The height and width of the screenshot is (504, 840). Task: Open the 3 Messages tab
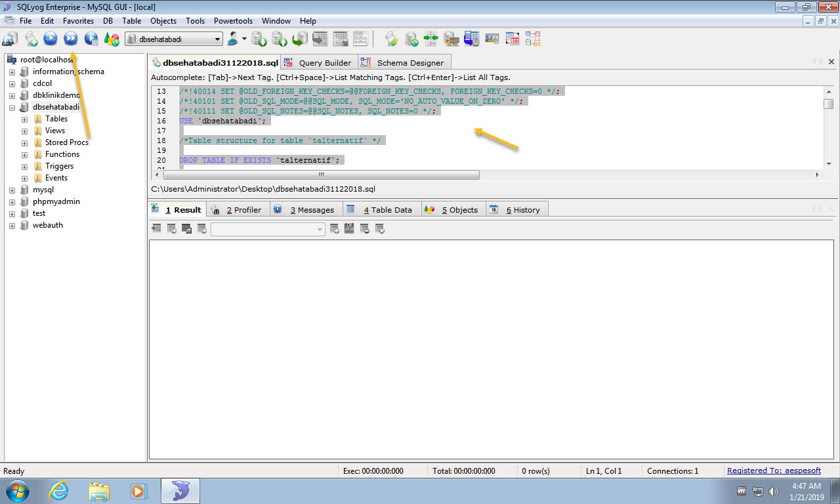click(305, 209)
